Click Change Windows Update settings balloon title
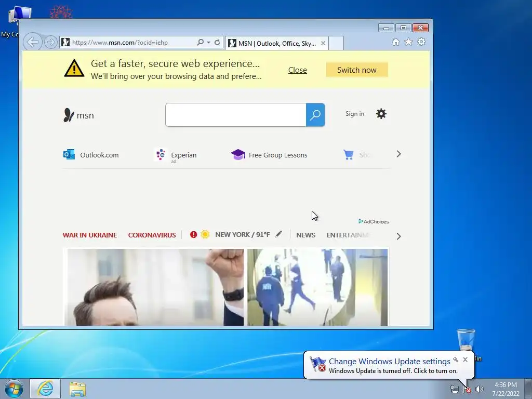Screen dimensions: 532x399 point(389,362)
